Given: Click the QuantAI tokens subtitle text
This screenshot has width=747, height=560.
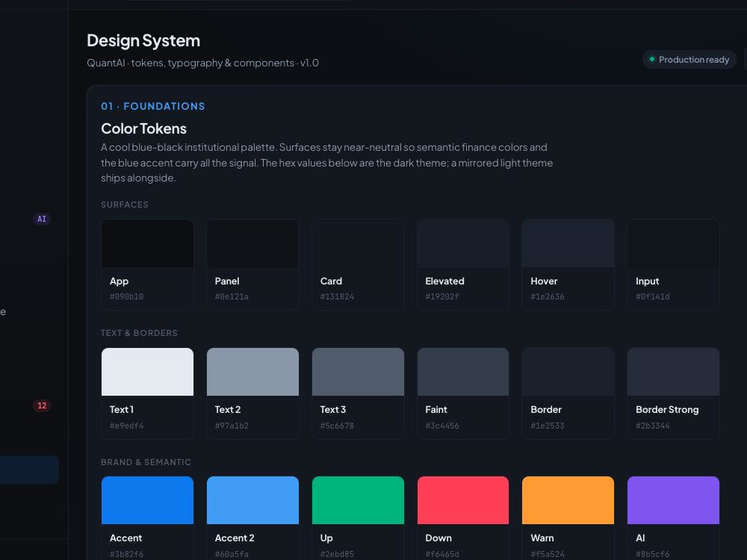Looking at the screenshot, I should [x=202, y=63].
